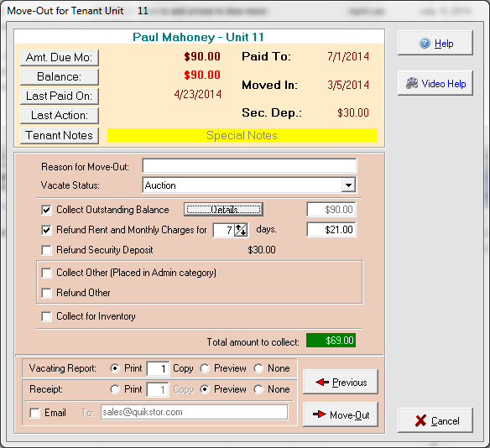Check the Collect for Inventory box
Screen dimensions: 490x448
coord(46,316)
